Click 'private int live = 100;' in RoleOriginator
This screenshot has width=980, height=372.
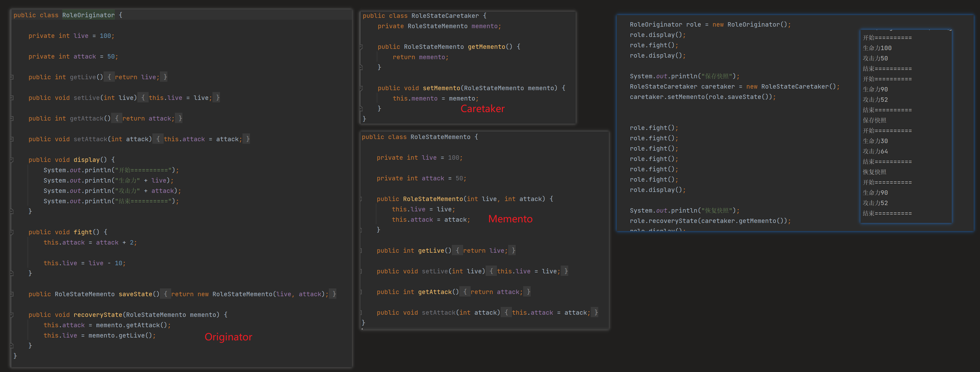(71, 36)
